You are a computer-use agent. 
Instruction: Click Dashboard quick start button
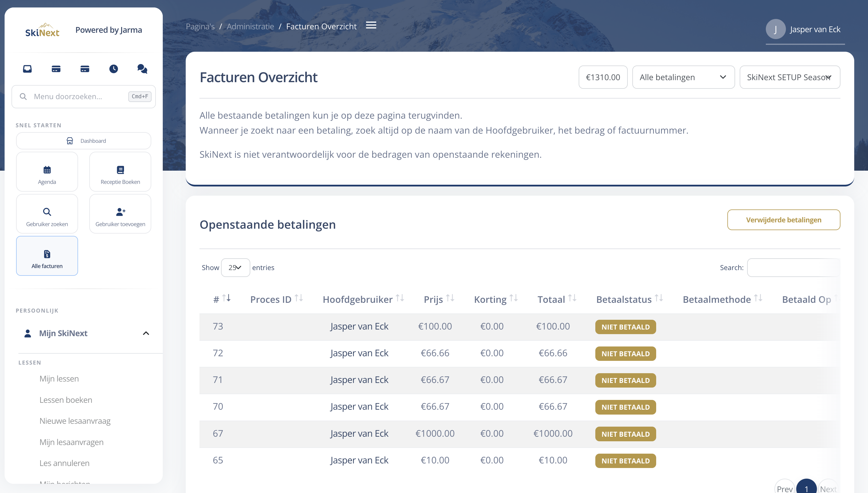point(84,141)
